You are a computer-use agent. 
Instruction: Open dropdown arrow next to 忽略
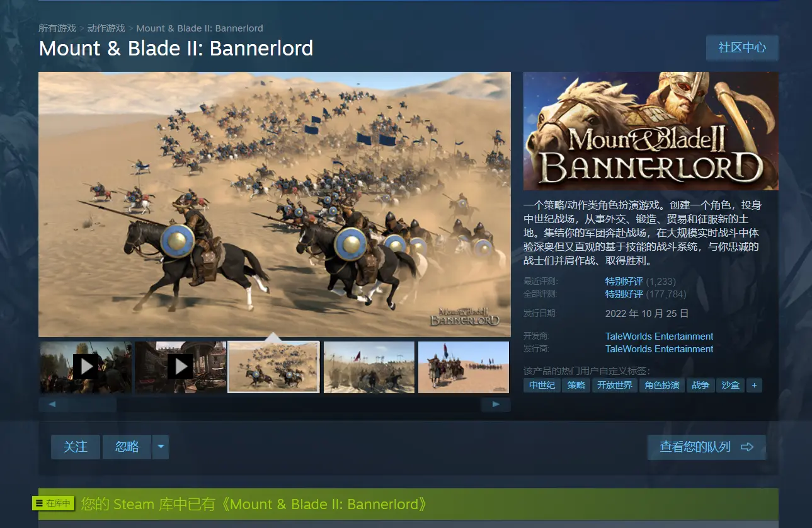coord(161,447)
